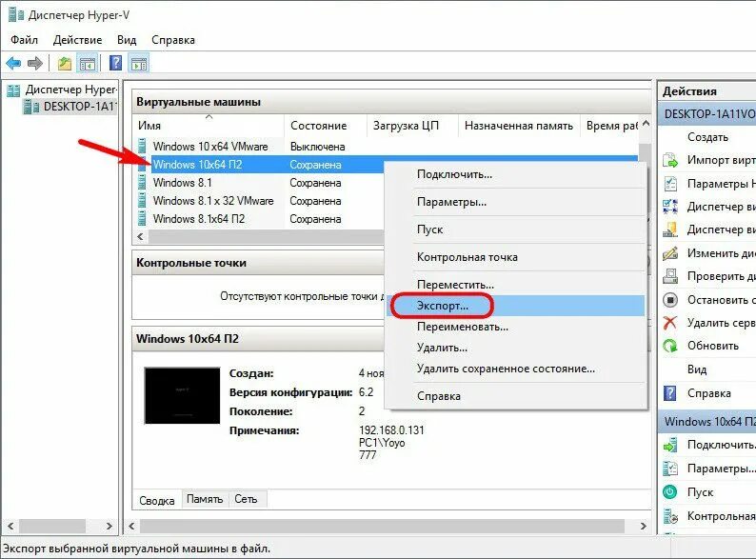756x559 pixels.
Task: Click the Windows 10x64 П2 preview thumbnail
Action: (182, 395)
